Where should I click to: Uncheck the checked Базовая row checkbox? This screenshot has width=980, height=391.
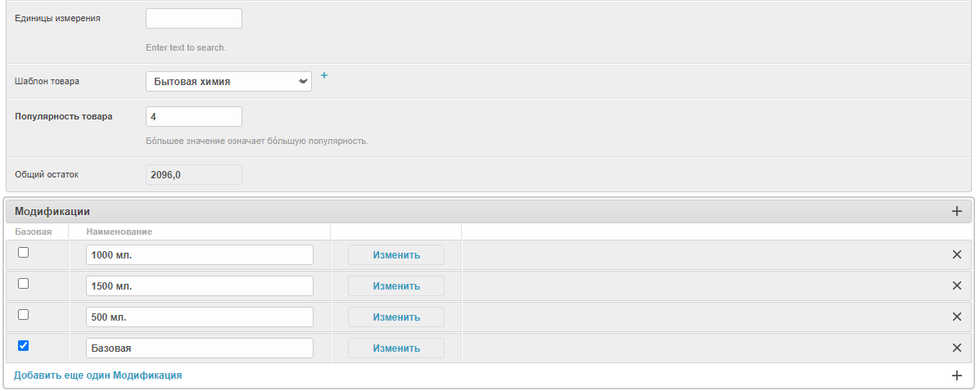[24, 345]
